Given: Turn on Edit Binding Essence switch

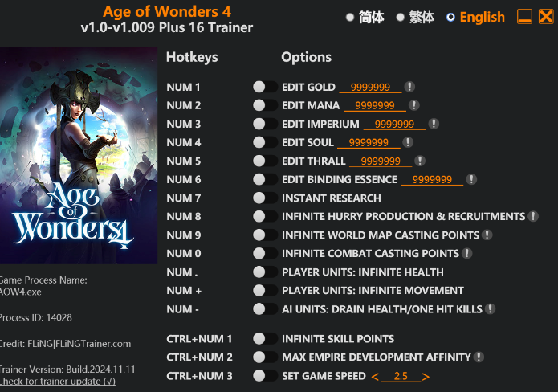Looking at the screenshot, I should click(265, 179).
